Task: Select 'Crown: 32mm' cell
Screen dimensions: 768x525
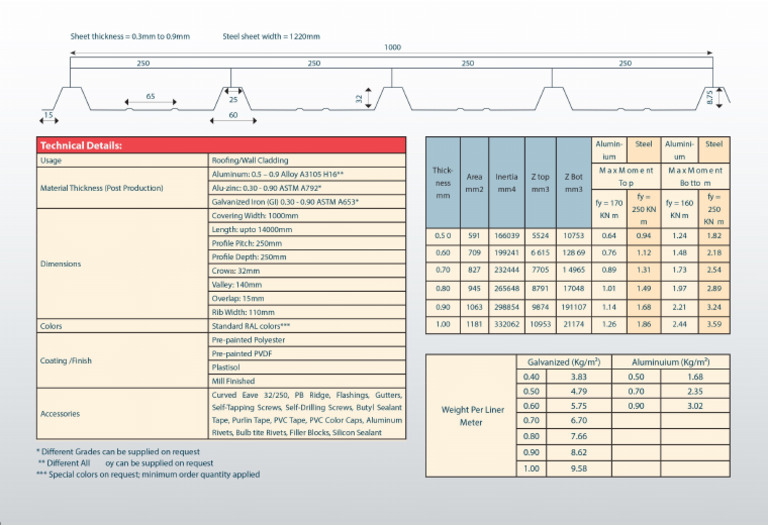Action: (307, 271)
